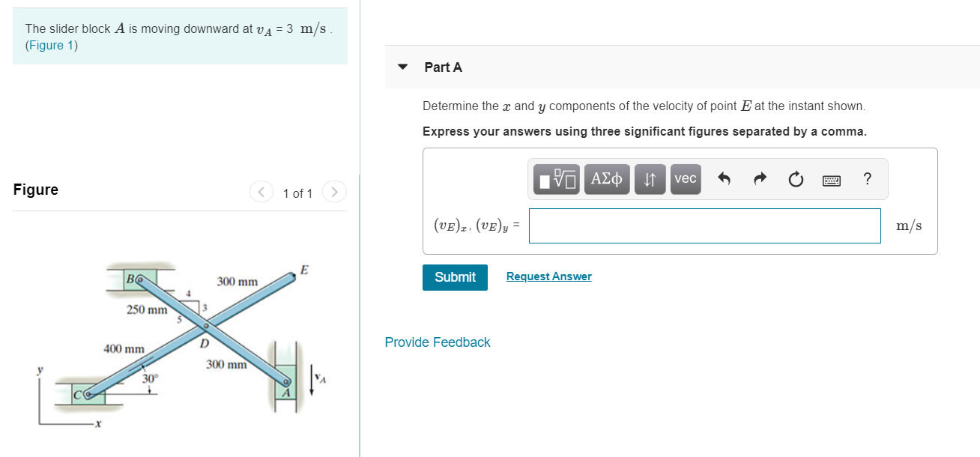Click the undo-redo arrows icon
Screen dimensions: 980x457
pos(649,179)
